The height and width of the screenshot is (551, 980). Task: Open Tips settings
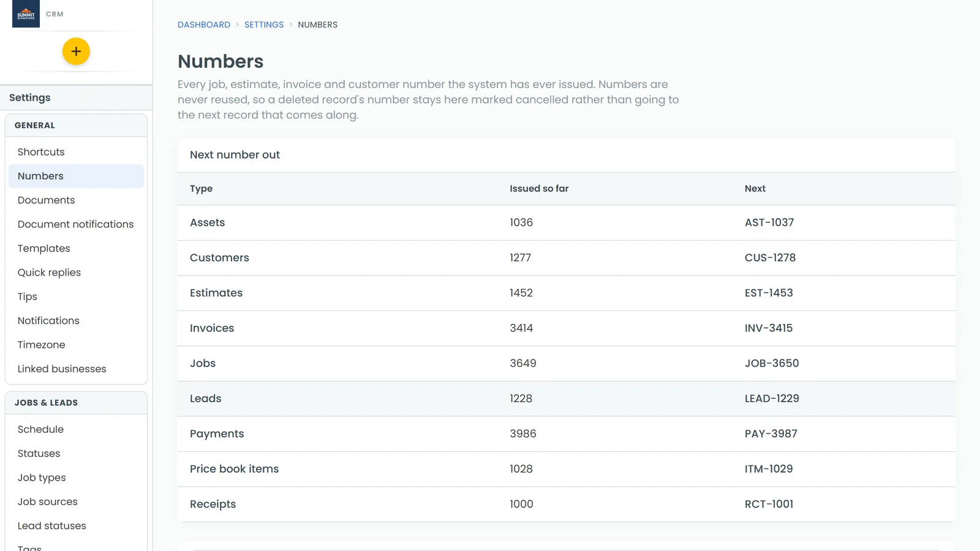pyautogui.click(x=76, y=296)
